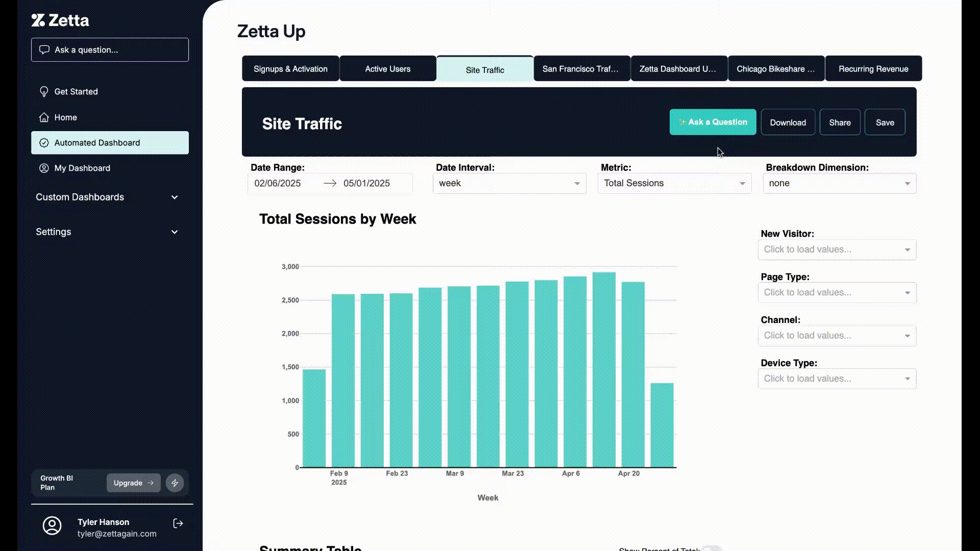Click the Automated Dashboard checkmark icon

pyautogui.click(x=44, y=143)
